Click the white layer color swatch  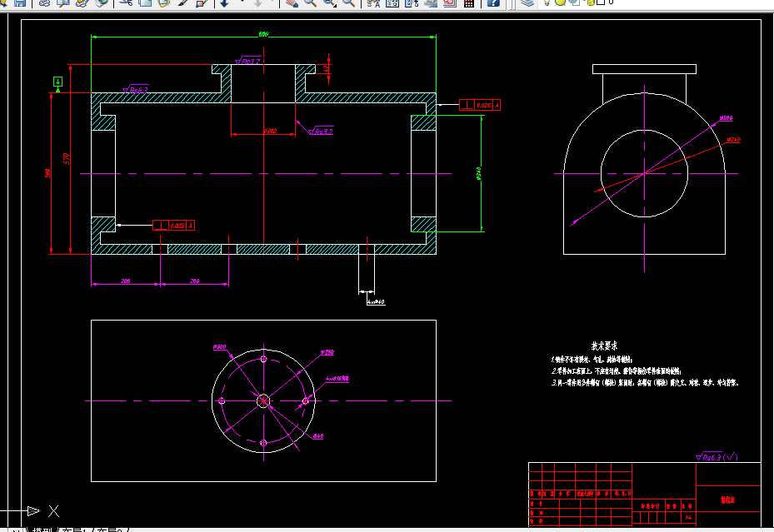point(601,2)
